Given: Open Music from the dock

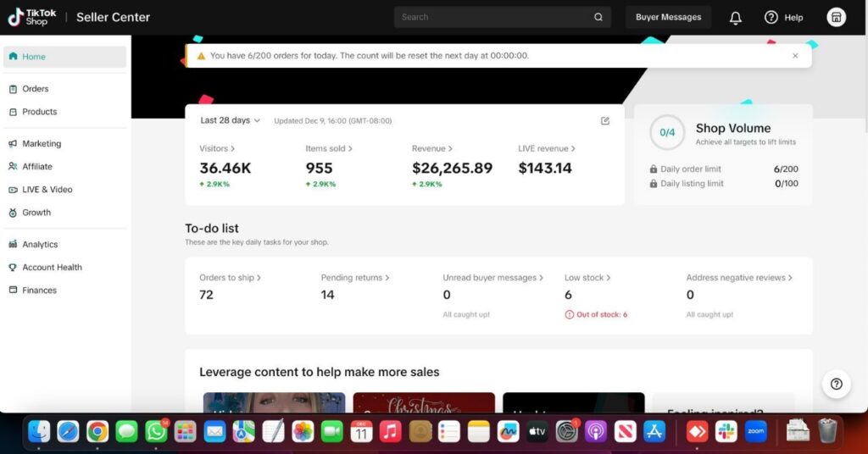Looking at the screenshot, I should [x=391, y=431].
